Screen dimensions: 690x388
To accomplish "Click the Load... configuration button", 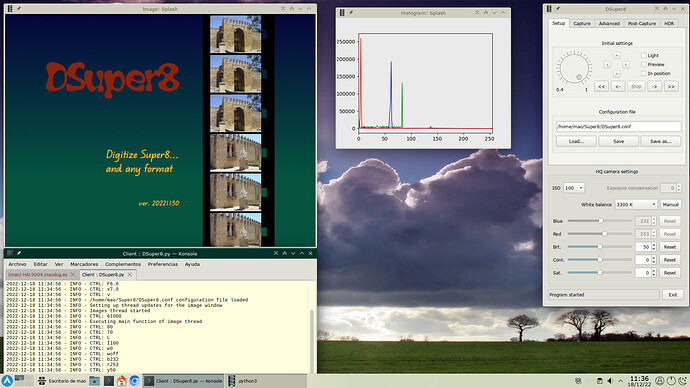I will coord(576,141).
